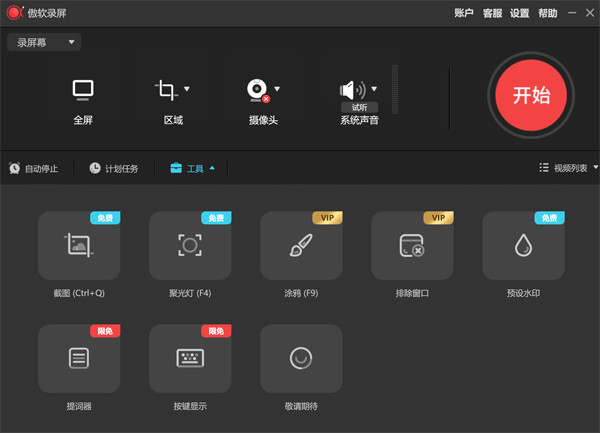
Task: Click the 工具 toolbox icon
Action: [176, 168]
